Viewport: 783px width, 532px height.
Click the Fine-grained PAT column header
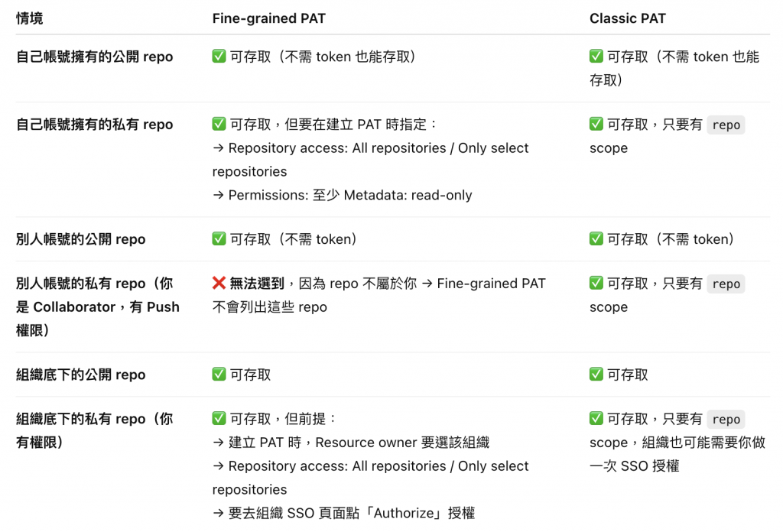[268, 18]
